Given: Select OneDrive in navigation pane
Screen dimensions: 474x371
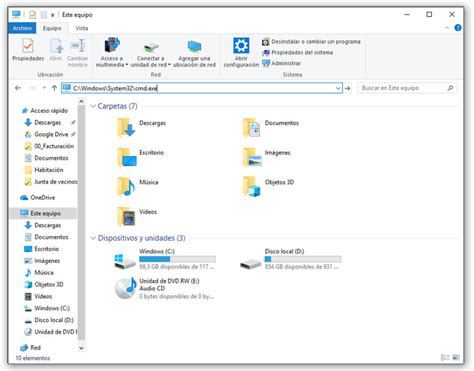Looking at the screenshot, I should click(38, 198).
